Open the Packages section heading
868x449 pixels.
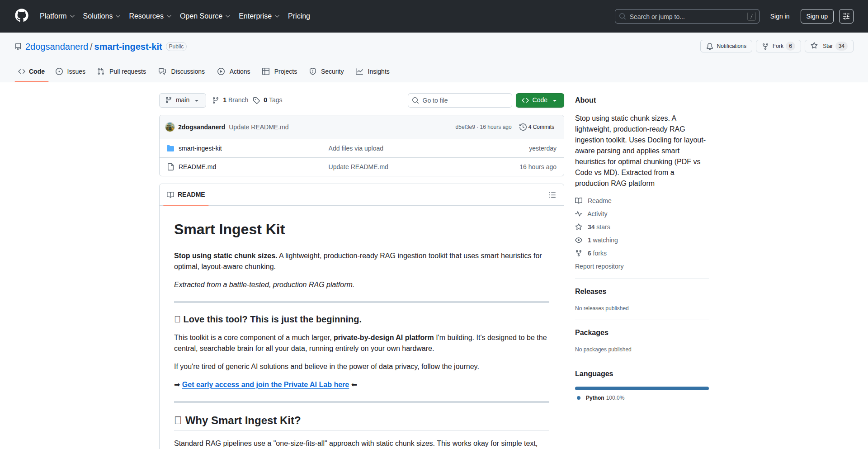pyautogui.click(x=591, y=333)
